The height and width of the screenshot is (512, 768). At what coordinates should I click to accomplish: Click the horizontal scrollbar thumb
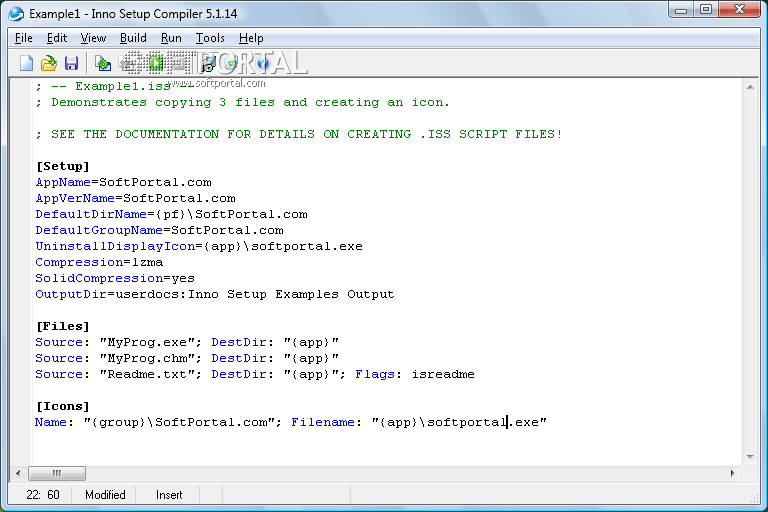57,473
